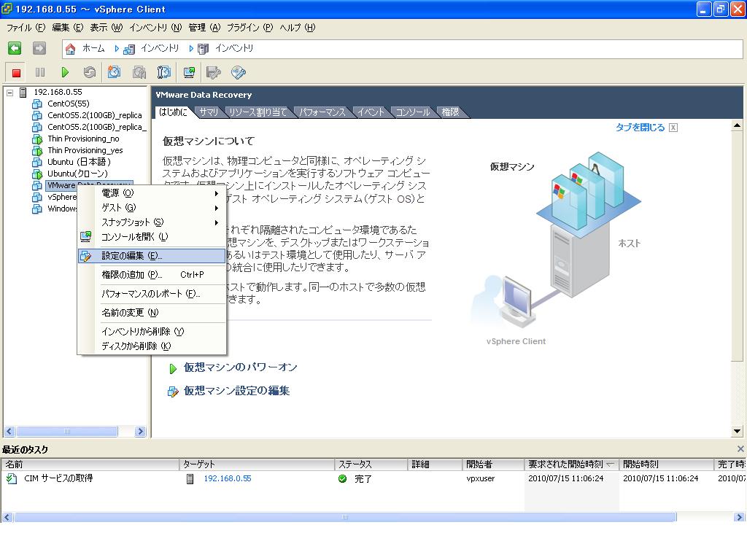This screenshot has width=747, height=560.
Task: Click the ターゲット column header
Action: (257, 464)
